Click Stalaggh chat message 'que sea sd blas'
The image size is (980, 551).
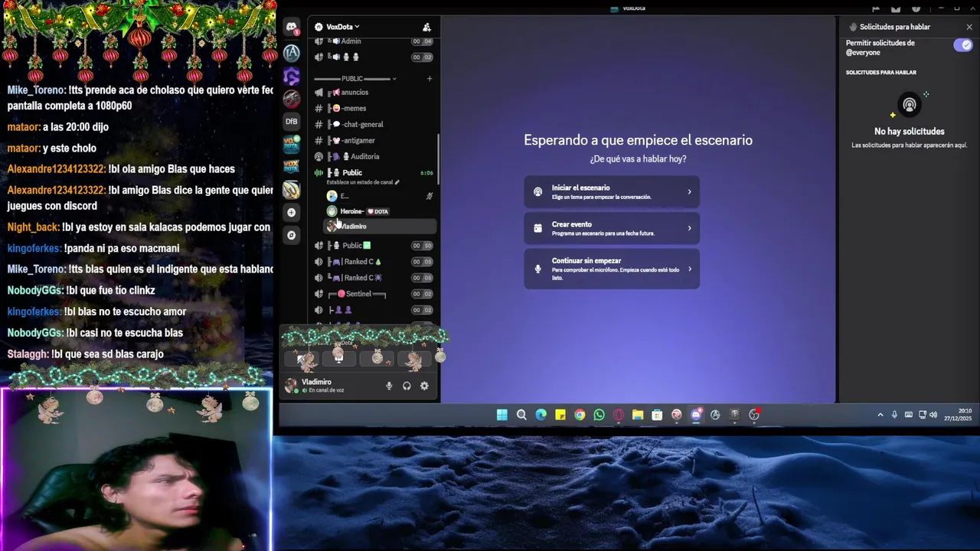tap(85, 354)
